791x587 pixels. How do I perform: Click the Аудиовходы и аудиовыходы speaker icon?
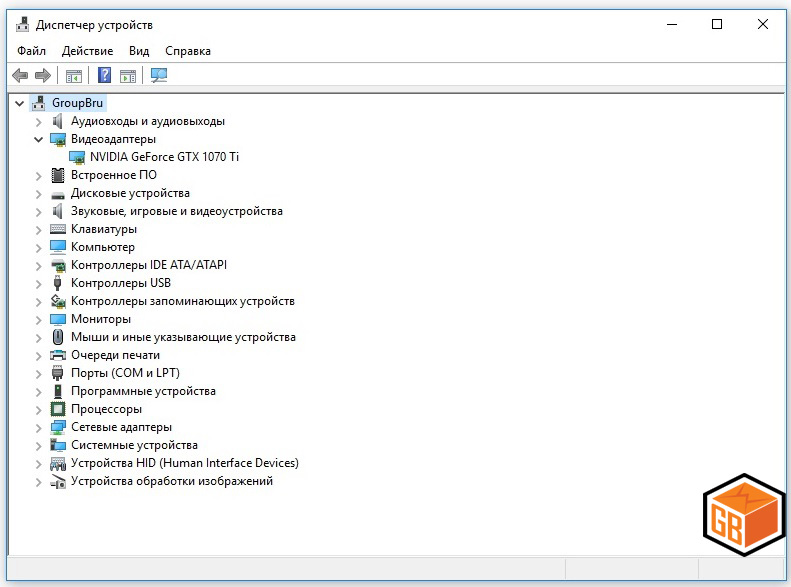[58, 121]
